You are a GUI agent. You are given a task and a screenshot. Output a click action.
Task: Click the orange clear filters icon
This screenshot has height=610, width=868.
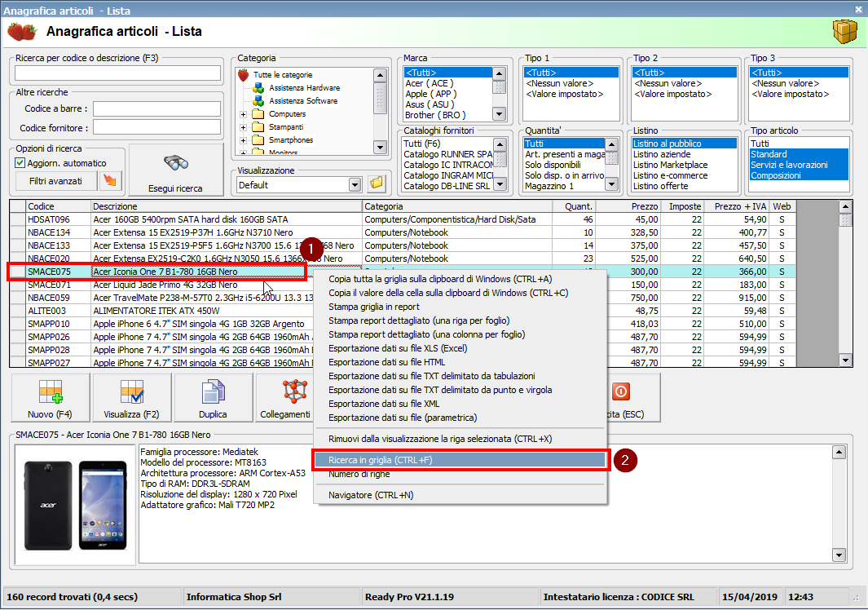(x=110, y=180)
